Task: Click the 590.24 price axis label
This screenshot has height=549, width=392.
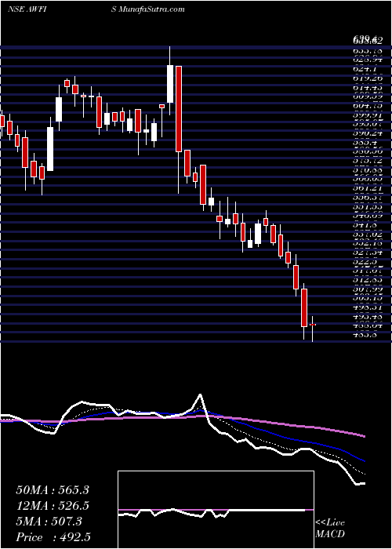Action: (367, 133)
